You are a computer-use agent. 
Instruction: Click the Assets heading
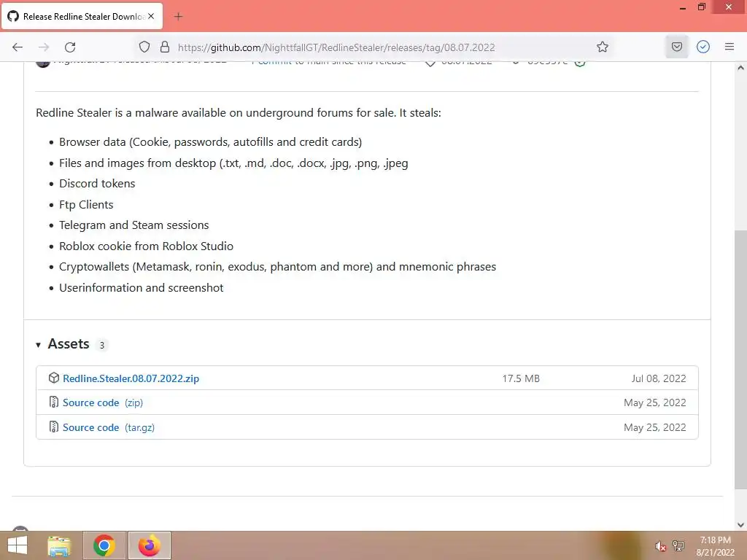69,344
